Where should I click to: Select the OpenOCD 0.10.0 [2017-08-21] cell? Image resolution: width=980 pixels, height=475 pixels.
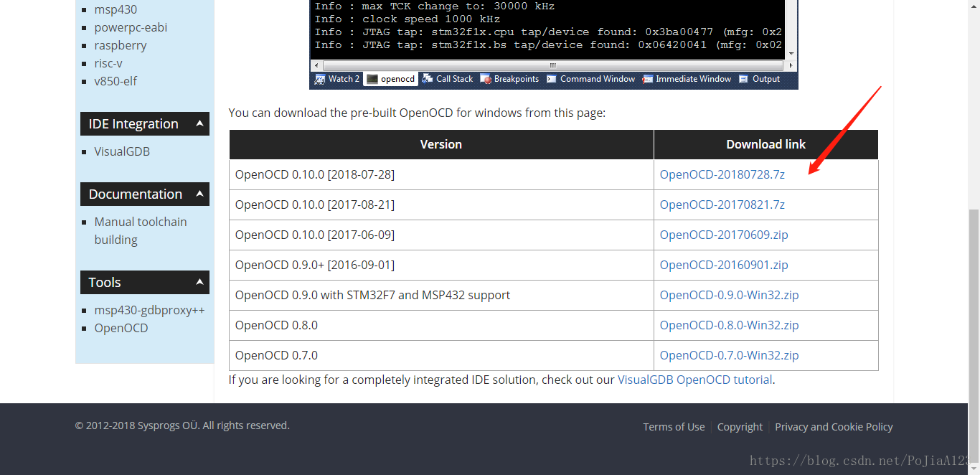pos(441,204)
